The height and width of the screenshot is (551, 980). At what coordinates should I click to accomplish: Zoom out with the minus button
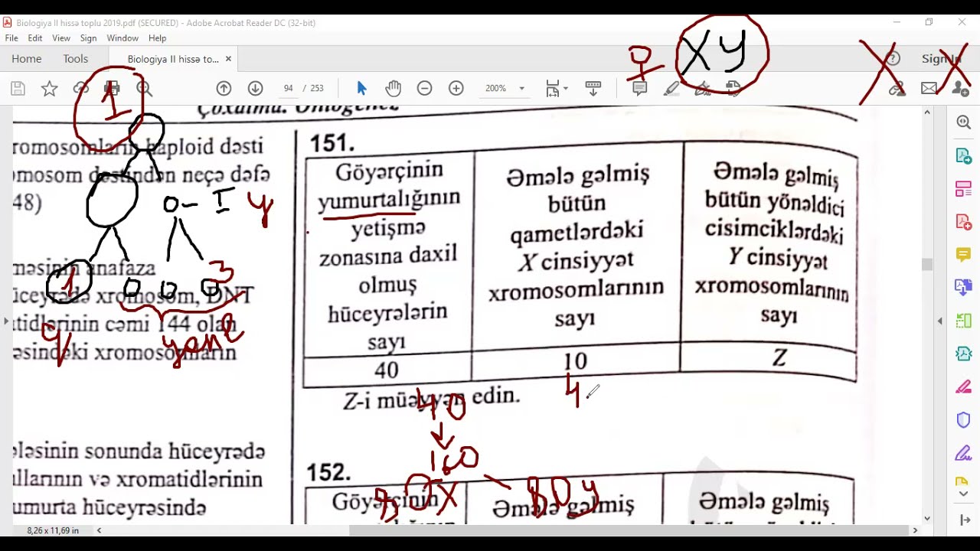[424, 89]
